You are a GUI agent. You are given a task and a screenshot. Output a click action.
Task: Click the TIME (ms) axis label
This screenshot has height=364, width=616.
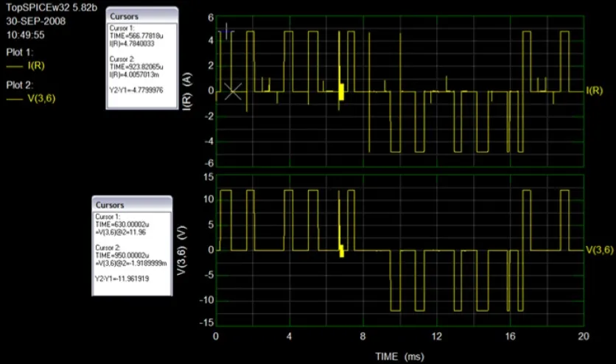coord(399,357)
